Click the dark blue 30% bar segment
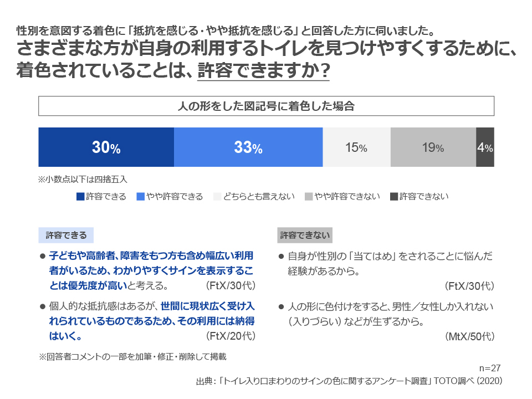 [106, 147]
